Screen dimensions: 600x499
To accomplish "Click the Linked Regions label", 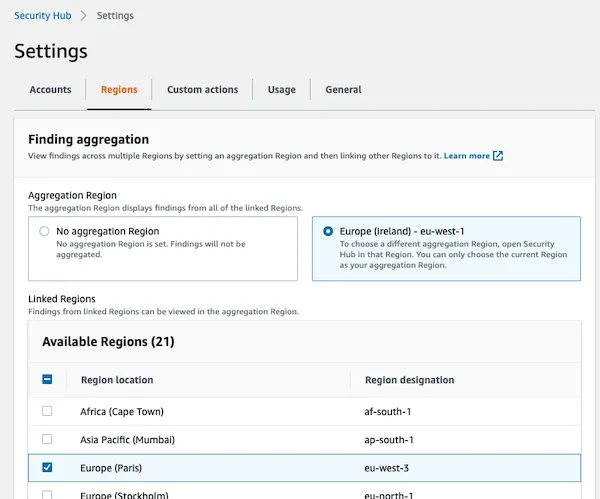I will tap(62, 299).
